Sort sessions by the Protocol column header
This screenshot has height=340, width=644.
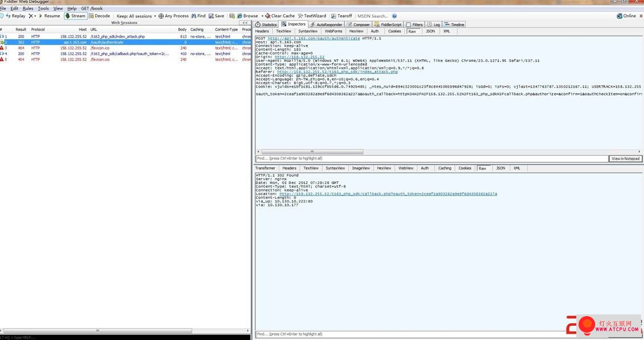pos(38,30)
